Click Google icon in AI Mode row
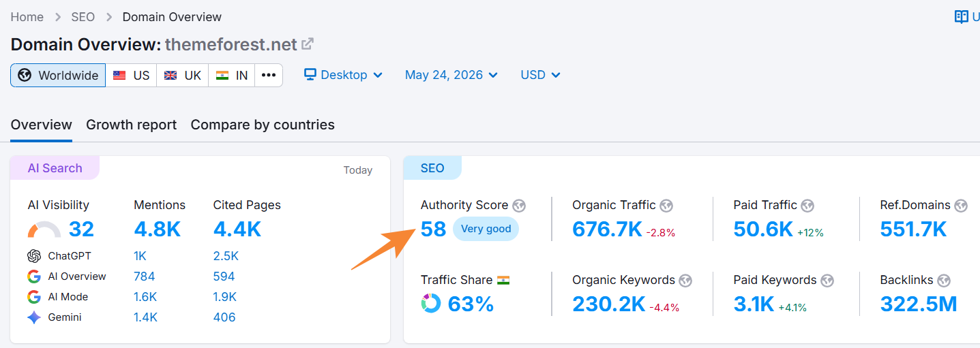 pos(34,297)
